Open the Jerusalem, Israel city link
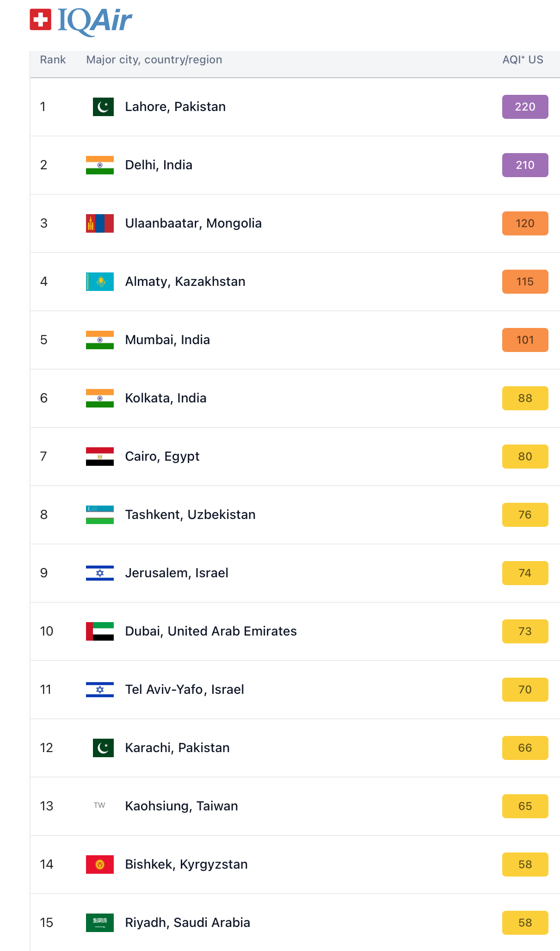The image size is (560, 951). tap(177, 573)
